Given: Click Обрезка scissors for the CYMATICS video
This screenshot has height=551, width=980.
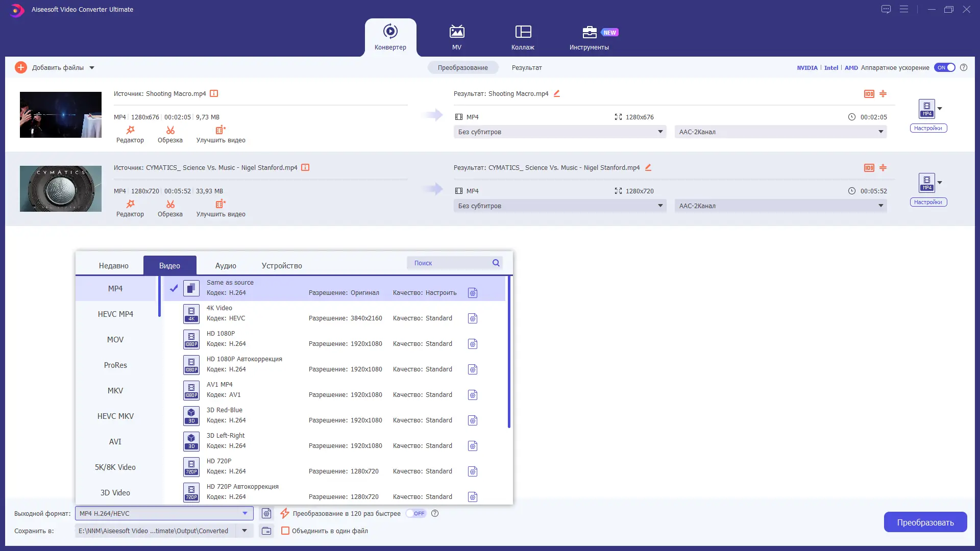Looking at the screenshot, I should 170,205.
